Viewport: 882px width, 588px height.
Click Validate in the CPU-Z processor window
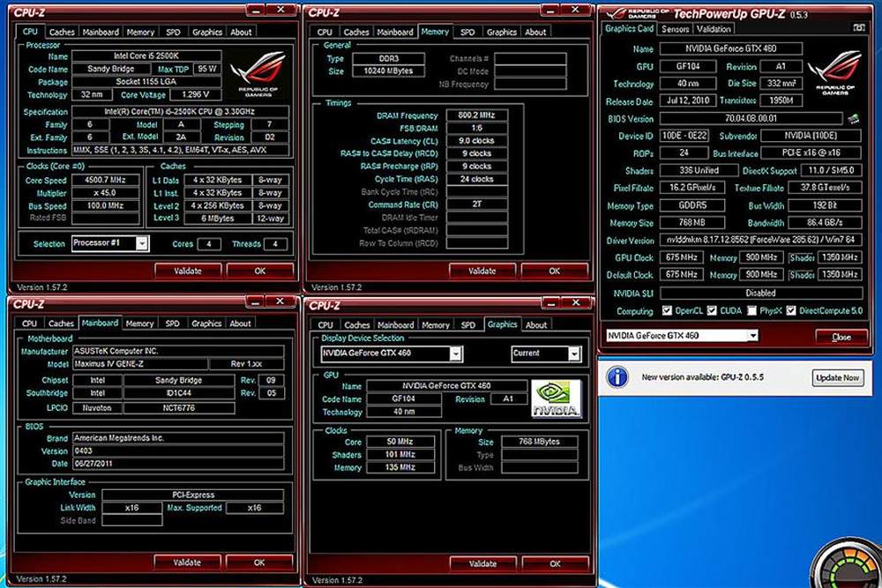pos(187,271)
